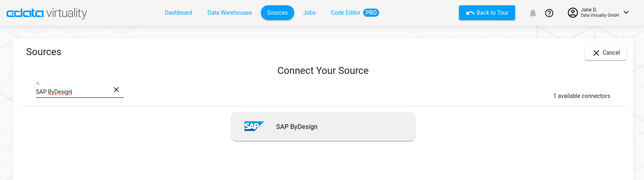Click the user avatar icon
Image resolution: width=644 pixels, height=180 pixels.
[x=573, y=13]
